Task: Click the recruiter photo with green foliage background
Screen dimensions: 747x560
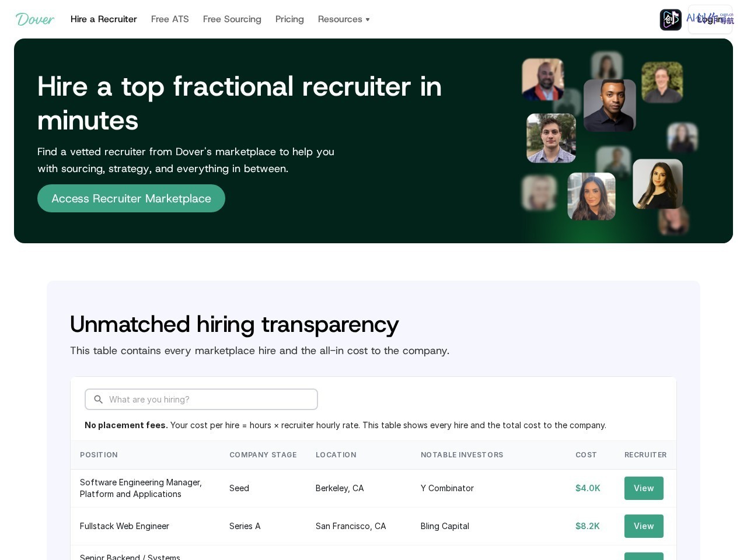Action: point(662,82)
